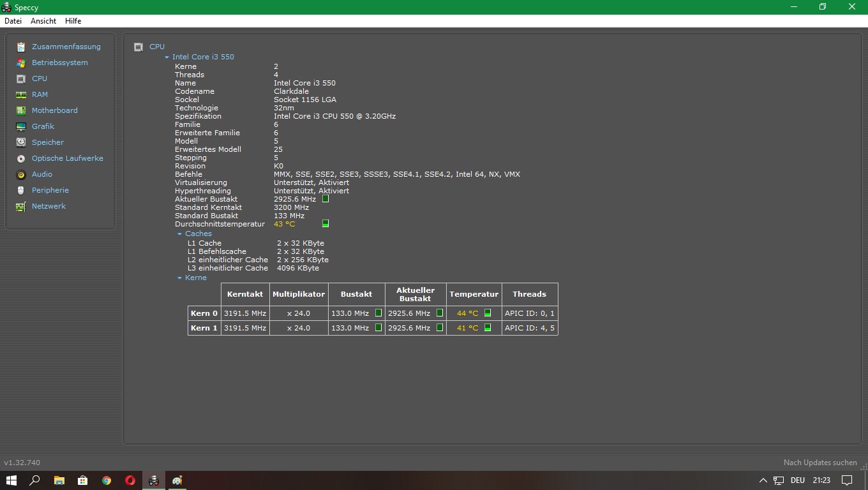Open the Zusammenfassung sidebar icon
868x490 pixels.
(x=21, y=47)
